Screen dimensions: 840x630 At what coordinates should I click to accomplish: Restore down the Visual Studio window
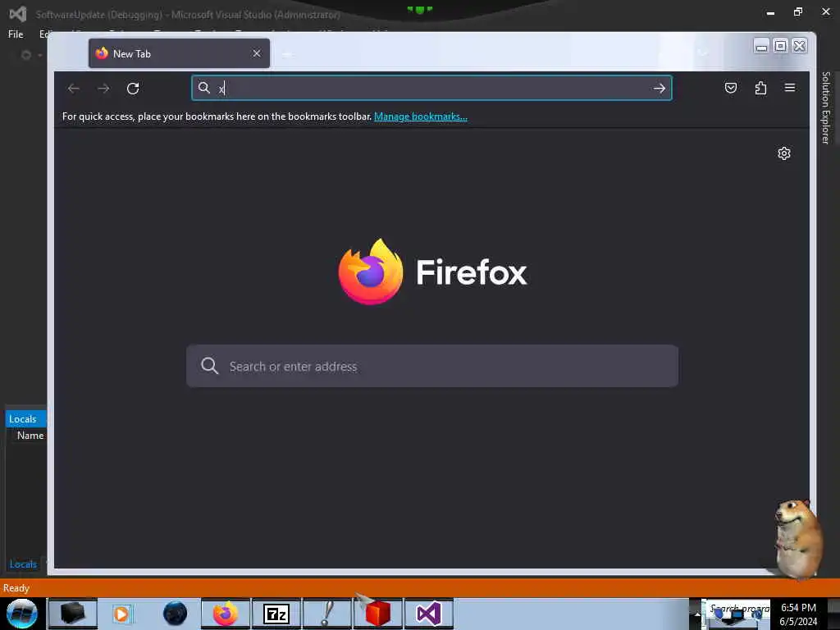point(798,11)
